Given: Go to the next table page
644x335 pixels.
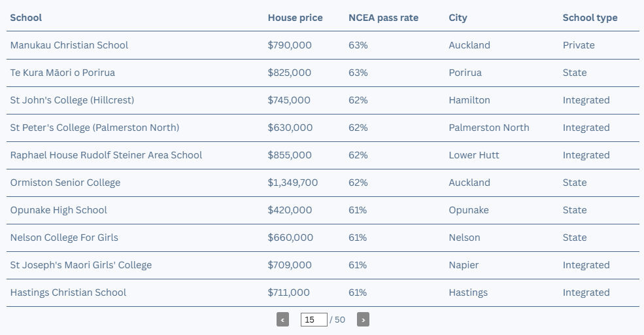Looking at the screenshot, I should pyautogui.click(x=363, y=319).
